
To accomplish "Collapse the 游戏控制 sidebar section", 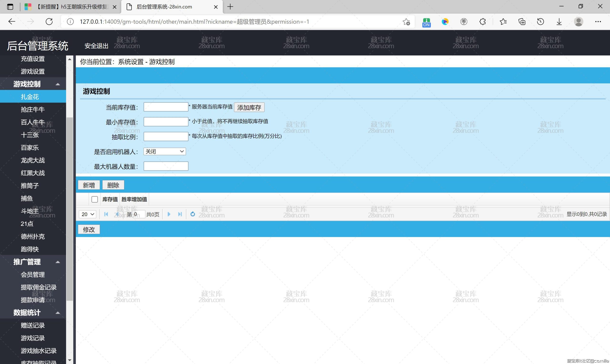I will pos(58,84).
